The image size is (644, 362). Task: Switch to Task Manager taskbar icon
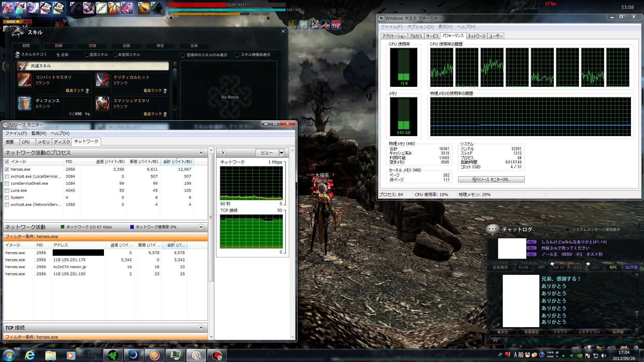pos(175,355)
